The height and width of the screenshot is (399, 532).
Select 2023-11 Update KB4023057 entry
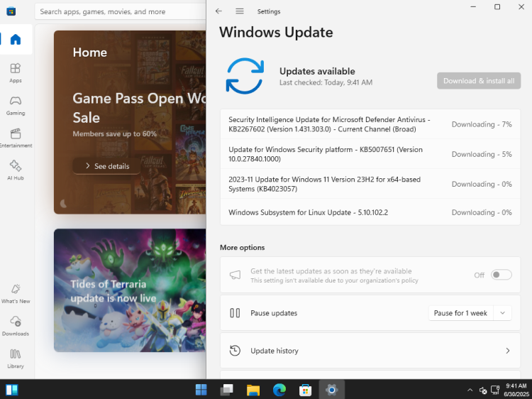370,184
